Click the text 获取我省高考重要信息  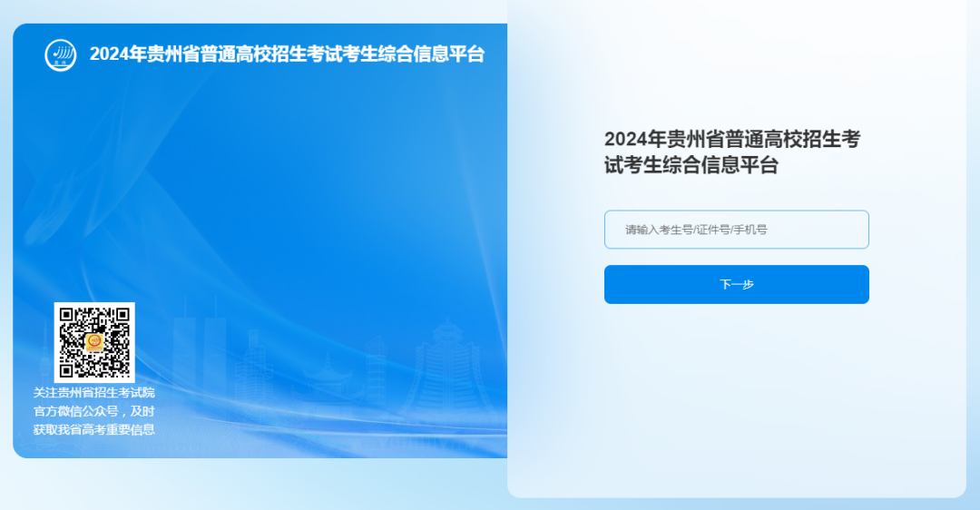(x=93, y=429)
